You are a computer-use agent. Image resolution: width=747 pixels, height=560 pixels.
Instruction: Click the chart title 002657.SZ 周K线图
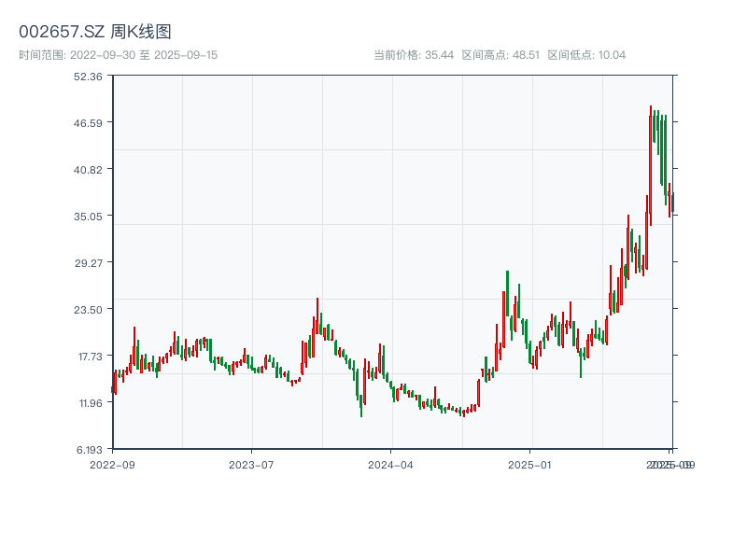pyautogui.click(x=95, y=32)
